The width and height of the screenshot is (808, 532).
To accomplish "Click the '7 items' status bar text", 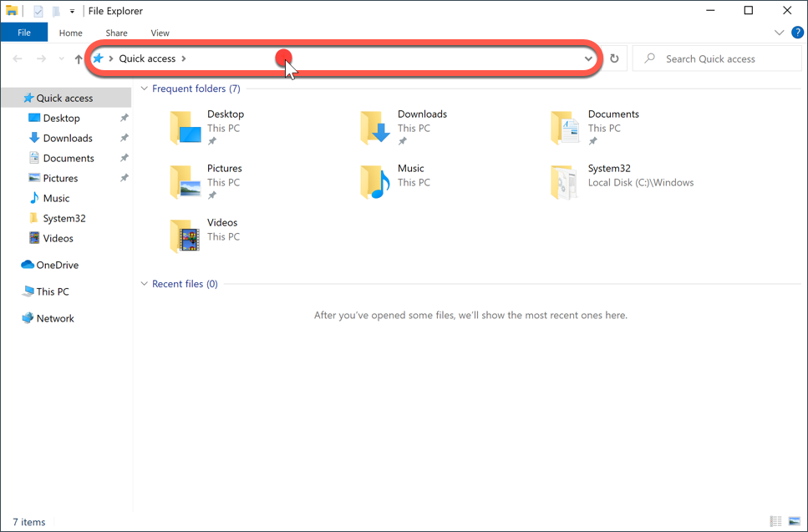I will [29, 522].
